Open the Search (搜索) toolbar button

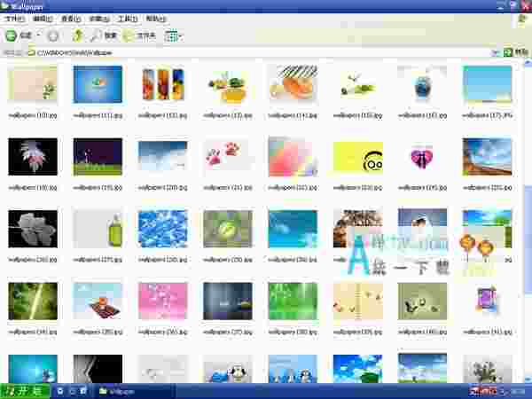(104, 35)
